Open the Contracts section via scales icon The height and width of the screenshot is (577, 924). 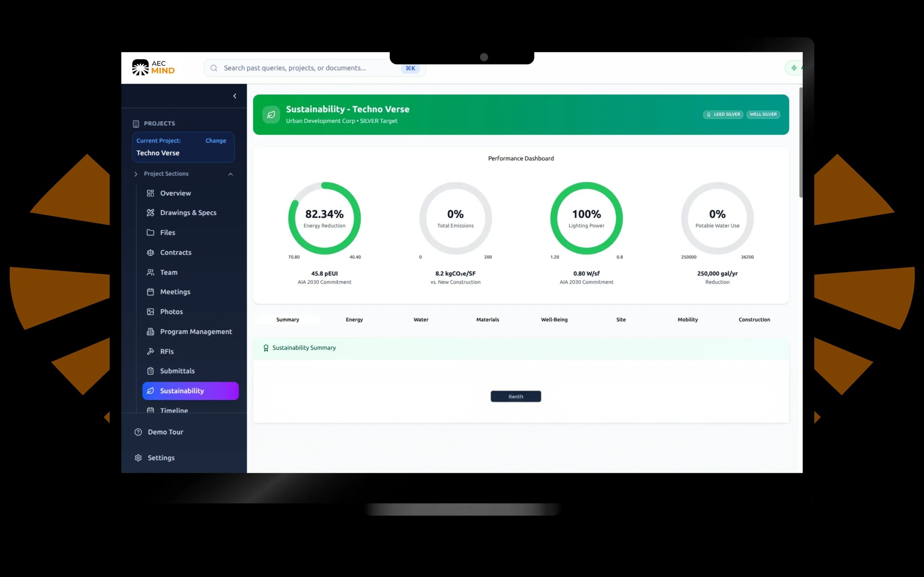[151, 252]
